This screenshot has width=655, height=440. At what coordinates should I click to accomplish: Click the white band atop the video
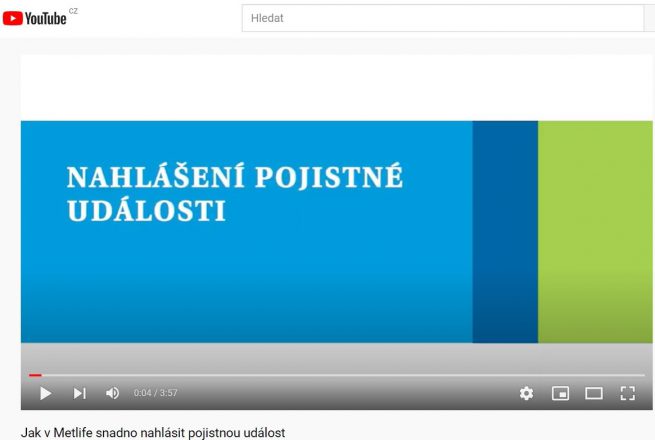click(336, 88)
